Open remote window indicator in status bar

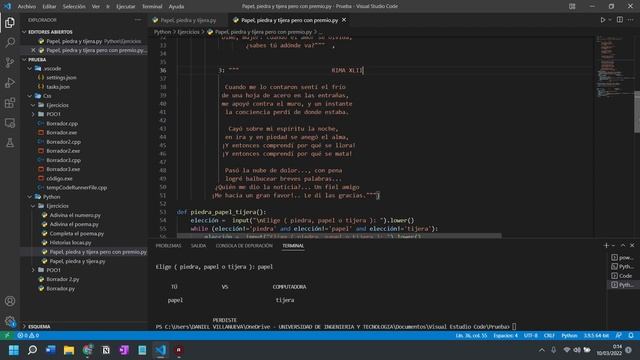(x=7, y=336)
